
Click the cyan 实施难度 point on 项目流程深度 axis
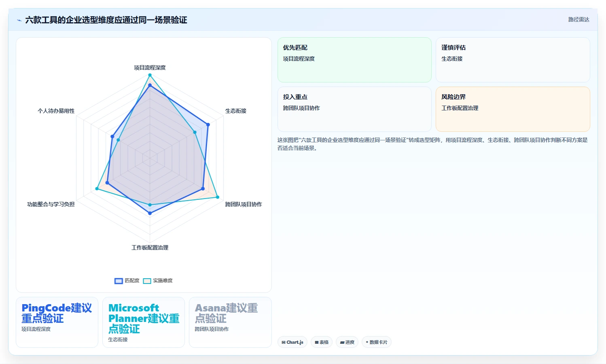pos(150,75)
